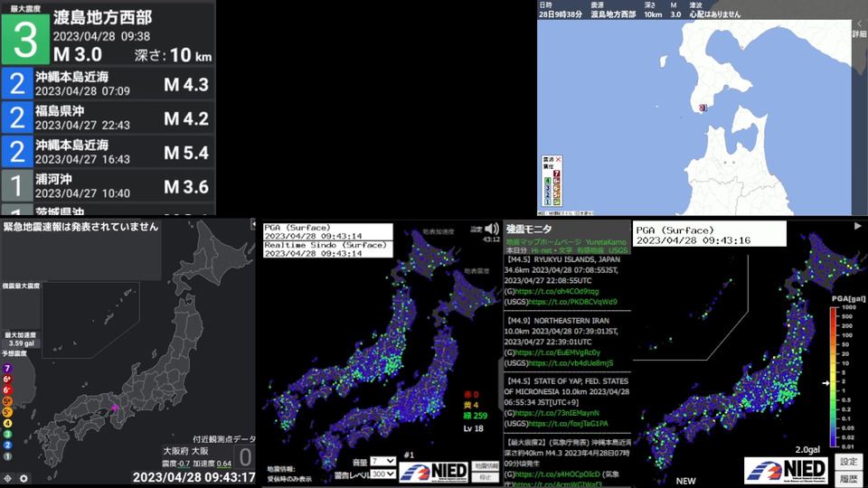The image size is (868, 488).
Task: Expand the 詳細 details side panel
Action: coord(859,30)
